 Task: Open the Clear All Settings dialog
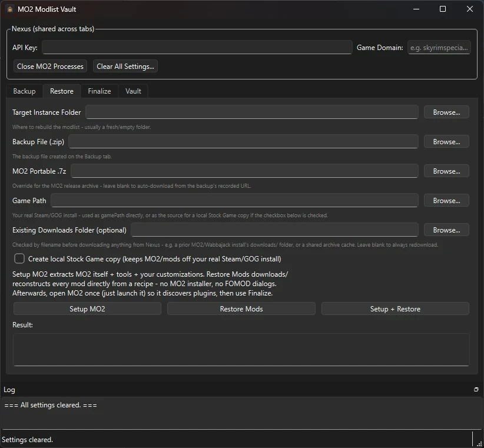(125, 67)
